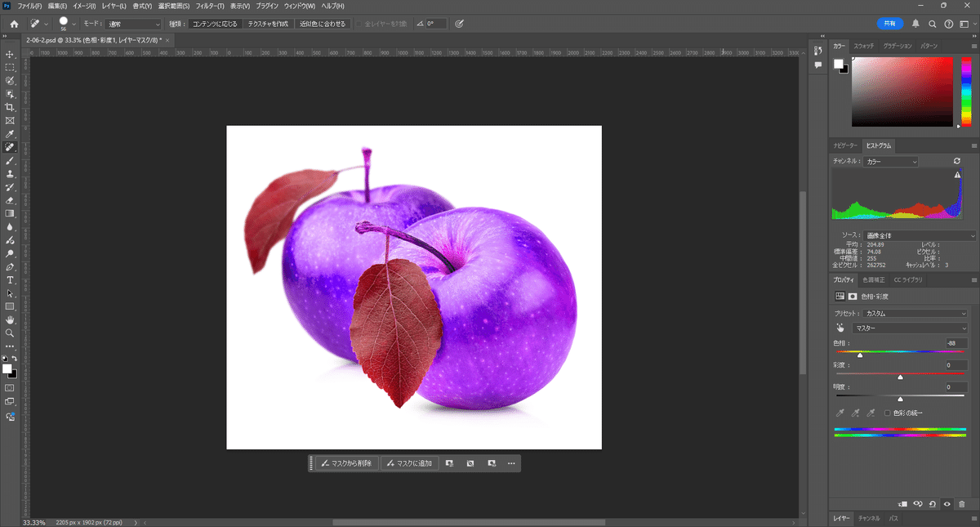980x527 pixels.
Task: Open the プリセット カスタム dropdown
Action: tap(915, 313)
